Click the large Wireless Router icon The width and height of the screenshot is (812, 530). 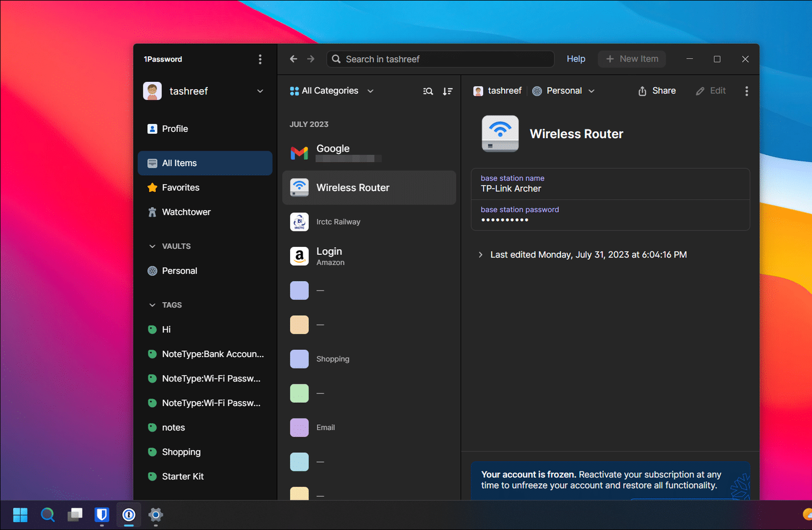[x=500, y=134]
